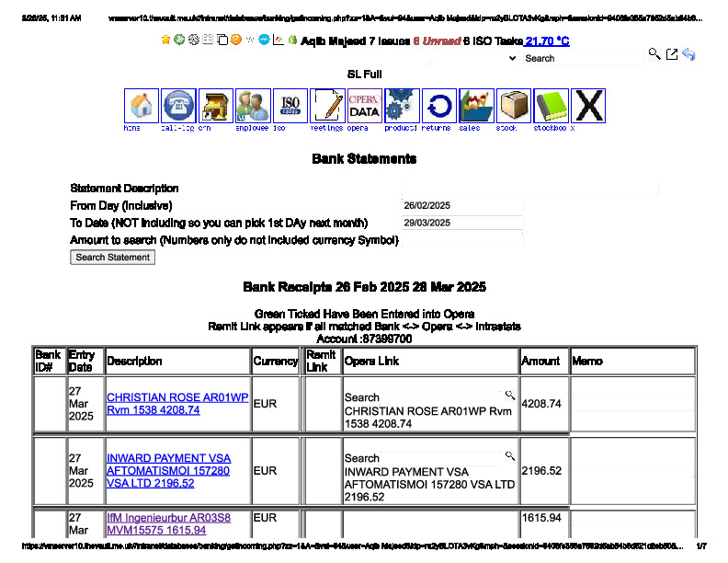Open the home icon
Image resolution: width=728 pixels, height=563 pixels.
pyautogui.click(x=142, y=106)
